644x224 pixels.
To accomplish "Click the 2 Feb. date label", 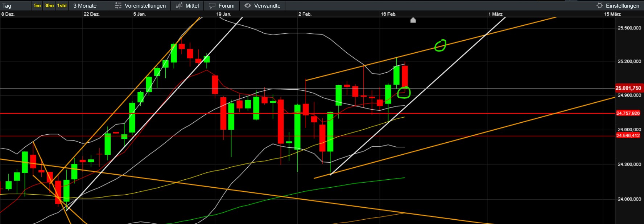I will pyautogui.click(x=305, y=14).
